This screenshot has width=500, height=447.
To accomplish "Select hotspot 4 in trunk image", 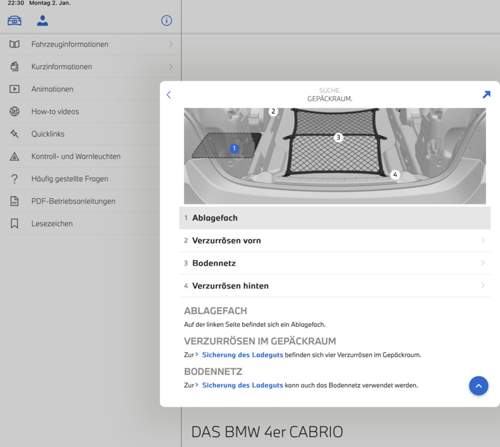I will point(395,174).
